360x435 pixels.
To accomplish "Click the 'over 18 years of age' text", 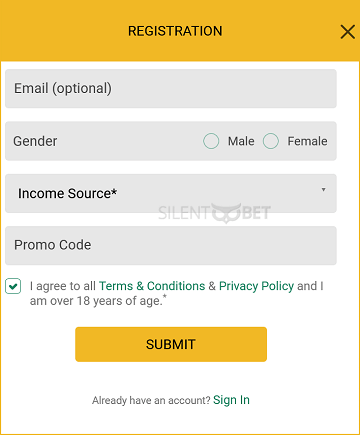I will (108, 301).
